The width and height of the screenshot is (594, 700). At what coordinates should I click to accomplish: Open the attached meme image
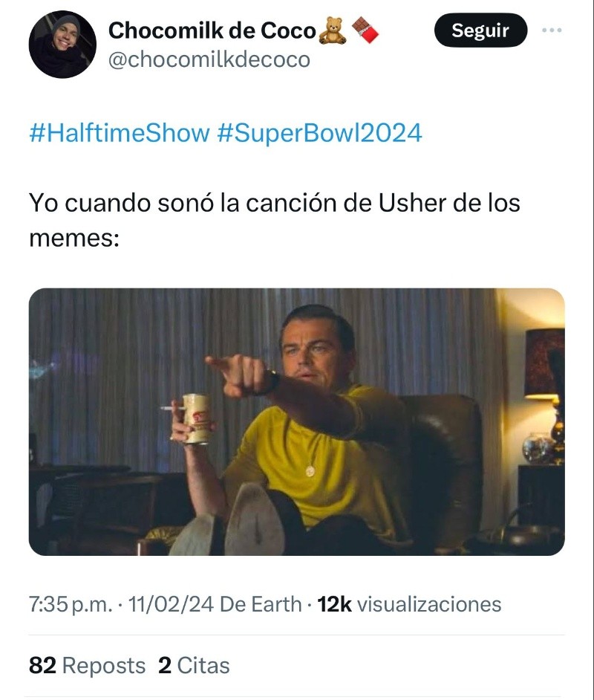pos(296,421)
